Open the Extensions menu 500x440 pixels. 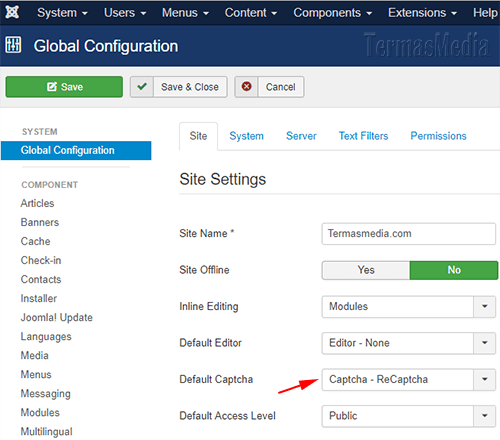point(422,13)
